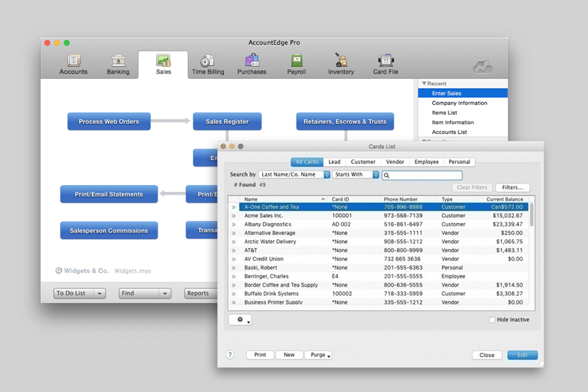588x392 pixels.
Task: Click the vertical scrollbar of cards list
Action: 532,216
